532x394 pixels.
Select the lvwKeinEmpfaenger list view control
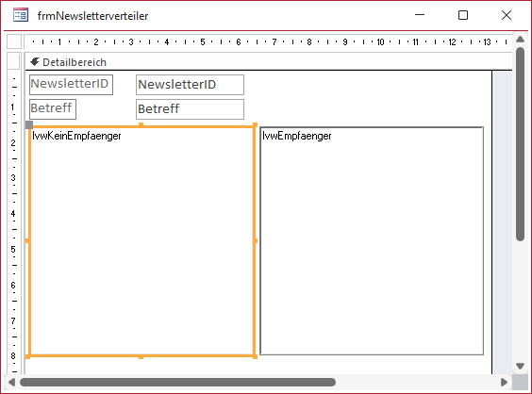[x=141, y=241]
